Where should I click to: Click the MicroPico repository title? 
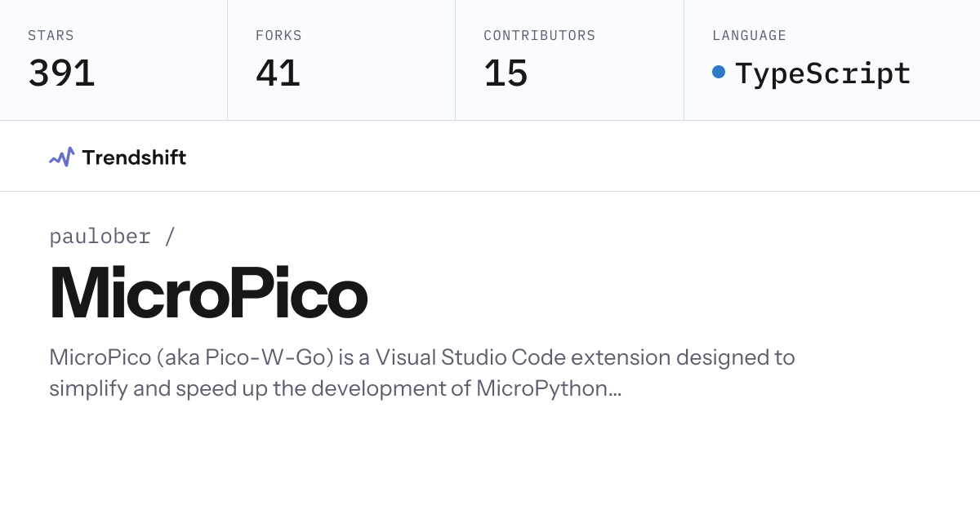coord(208,293)
